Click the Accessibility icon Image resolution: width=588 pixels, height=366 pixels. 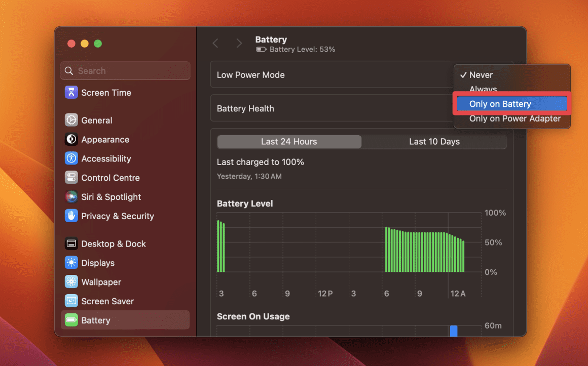pos(105,158)
